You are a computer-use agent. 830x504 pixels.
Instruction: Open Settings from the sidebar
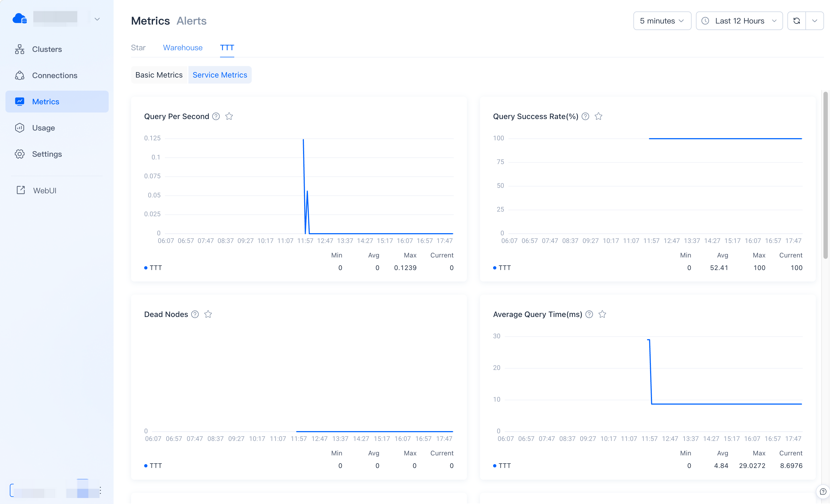tap(47, 154)
